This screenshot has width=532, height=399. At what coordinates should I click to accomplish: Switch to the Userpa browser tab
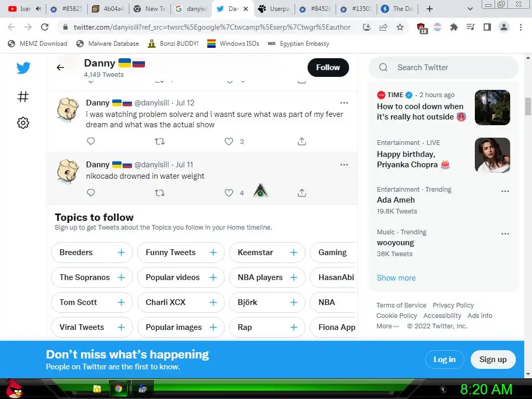point(273,9)
